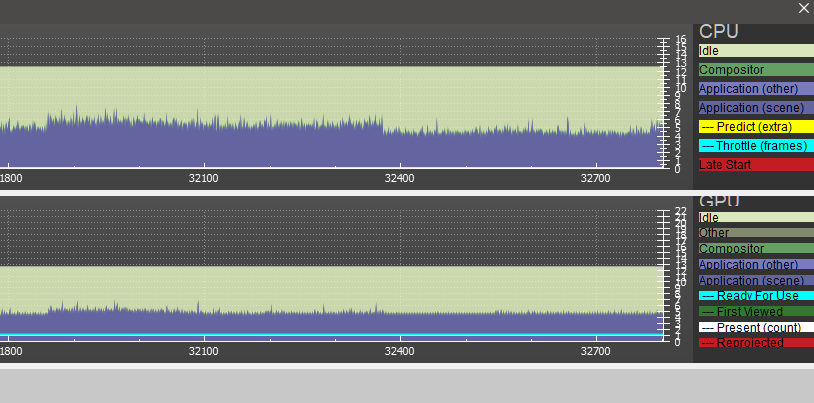Toggle the CPU Compositor legend entry
The height and width of the screenshot is (403, 814).
click(x=756, y=70)
